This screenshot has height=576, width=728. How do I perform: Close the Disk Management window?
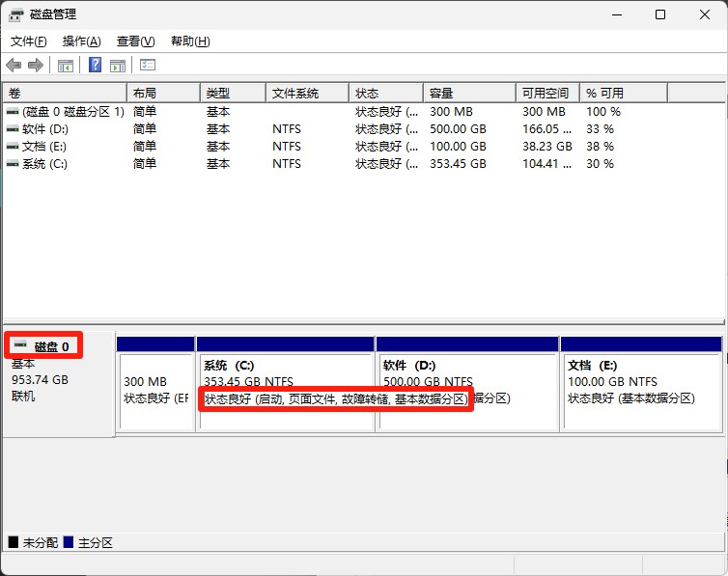pyautogui.click(x=704, y=14)
